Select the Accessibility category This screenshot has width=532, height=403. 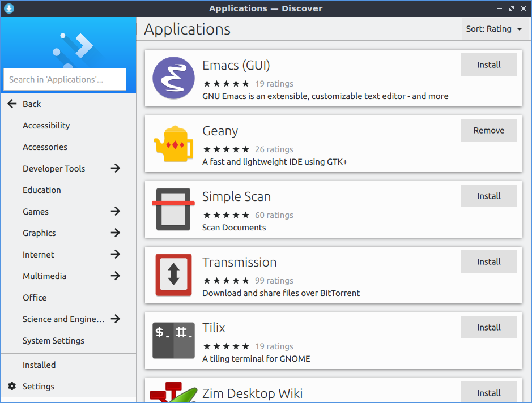pyautogui.click(x=46, y=126)
